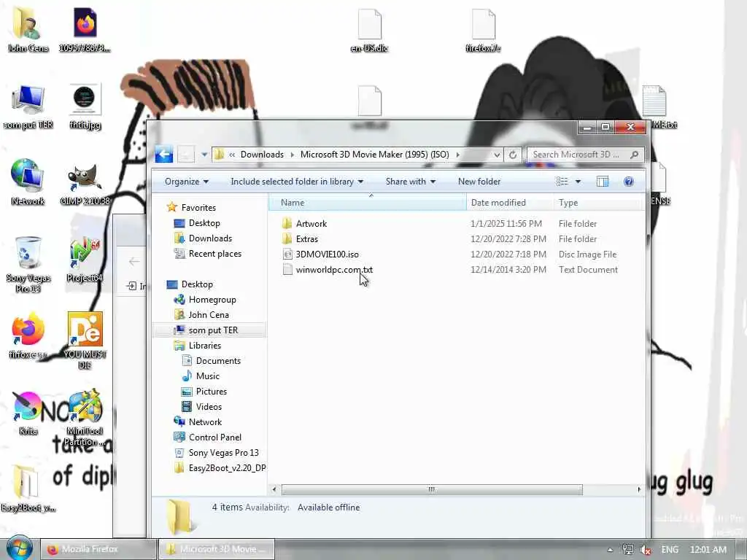Select en-US.dic file on desktop
The width and height of the screenshot is (747, 560).
[x=369, y=31]
